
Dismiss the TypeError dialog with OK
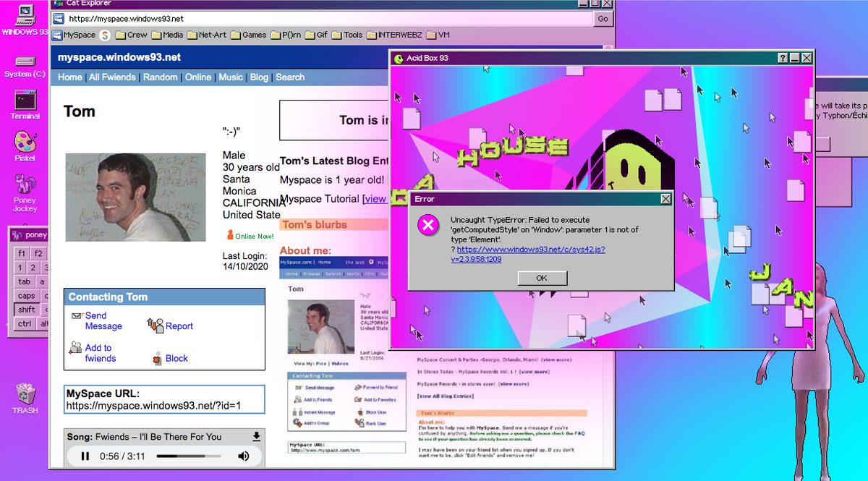pos(542,278)
